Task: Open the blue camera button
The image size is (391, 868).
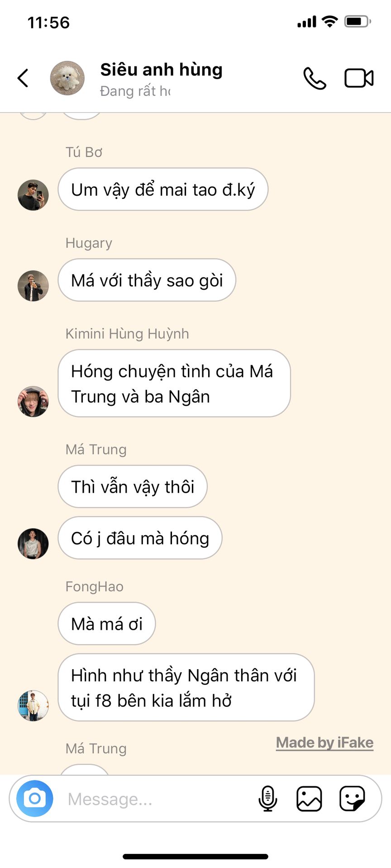Action: pos(35,798)
